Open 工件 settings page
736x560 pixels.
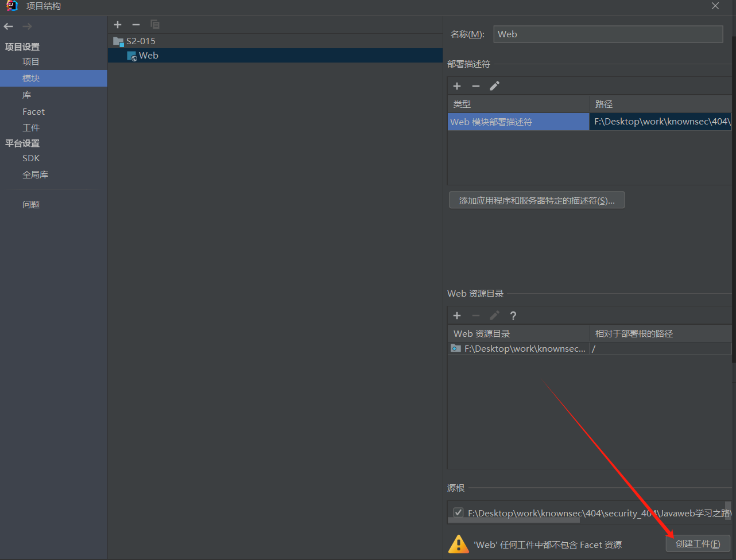(31, 127)
